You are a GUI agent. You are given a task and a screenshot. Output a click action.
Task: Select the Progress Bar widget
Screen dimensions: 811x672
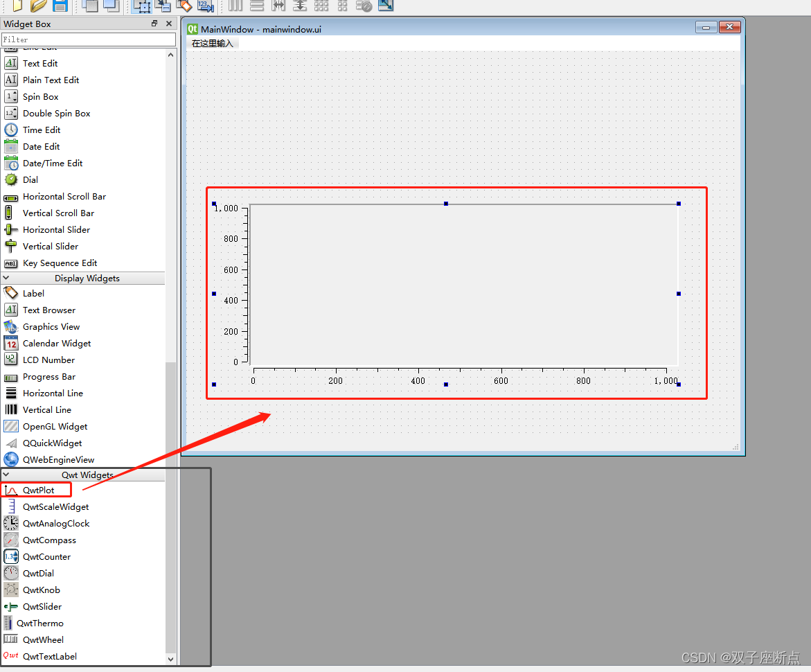pos(49,377)
